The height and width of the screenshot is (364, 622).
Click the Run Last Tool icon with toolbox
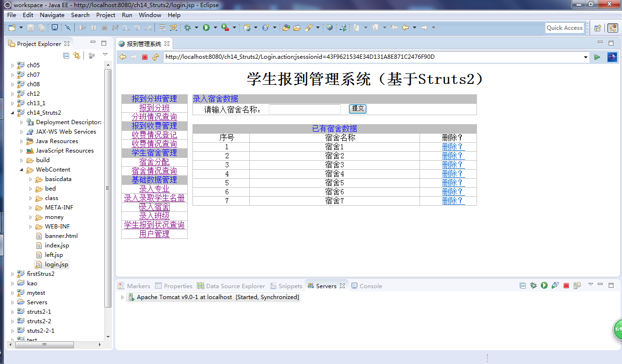(225, 27)
